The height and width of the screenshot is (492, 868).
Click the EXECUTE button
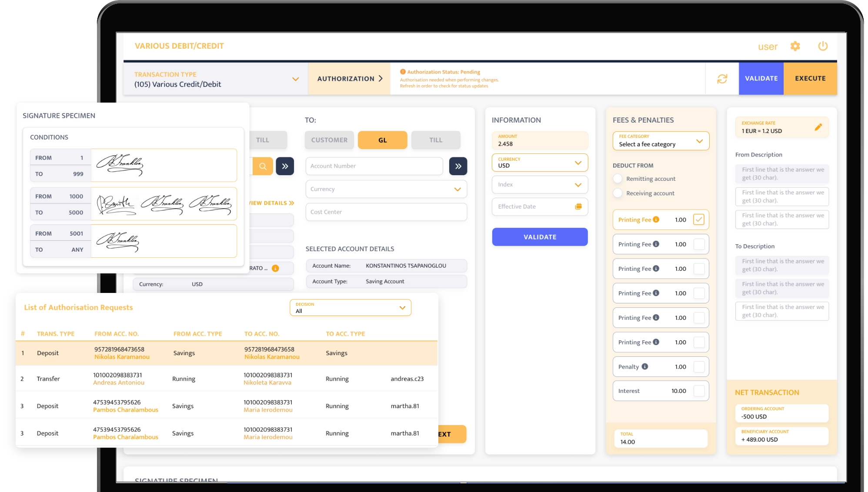tap(810, 79)
